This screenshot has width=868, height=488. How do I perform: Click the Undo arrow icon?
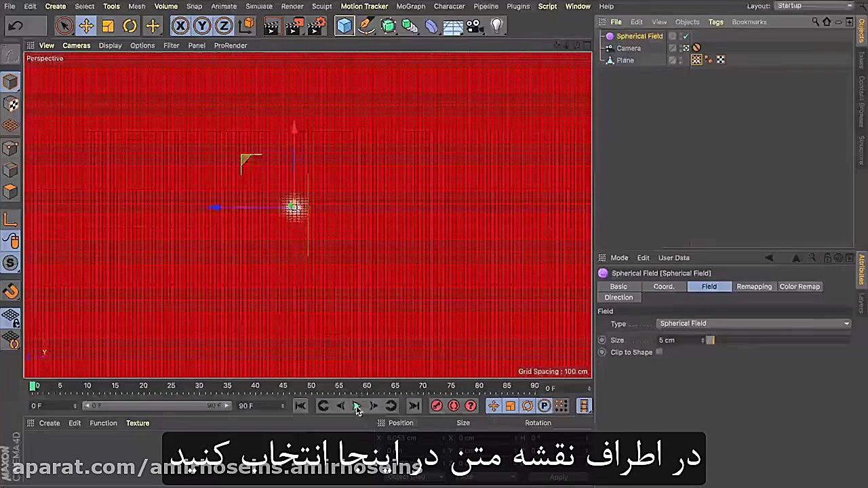pyautogui.click(x=15, y=26)
